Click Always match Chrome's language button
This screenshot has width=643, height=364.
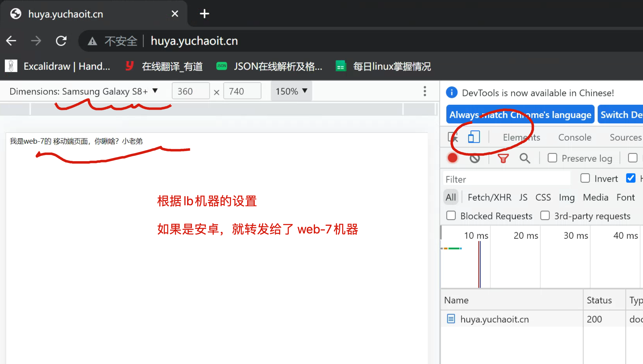tap(520, 115)
